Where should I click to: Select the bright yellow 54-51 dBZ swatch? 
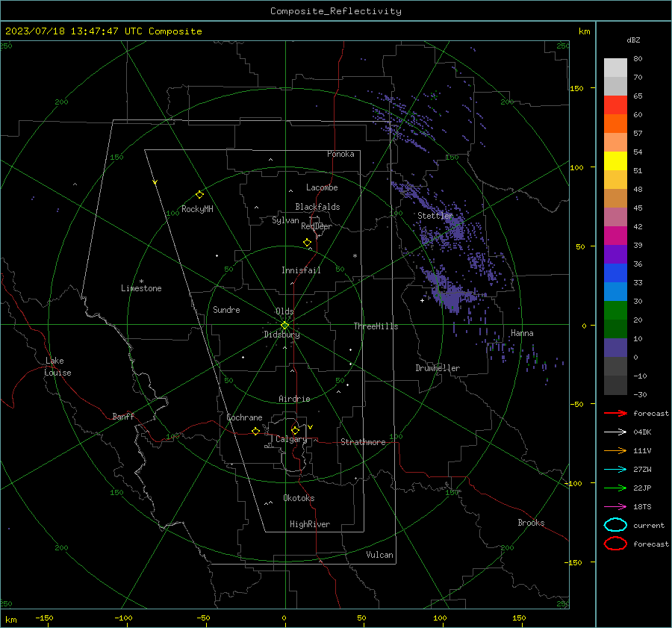[x=615, y=161]
